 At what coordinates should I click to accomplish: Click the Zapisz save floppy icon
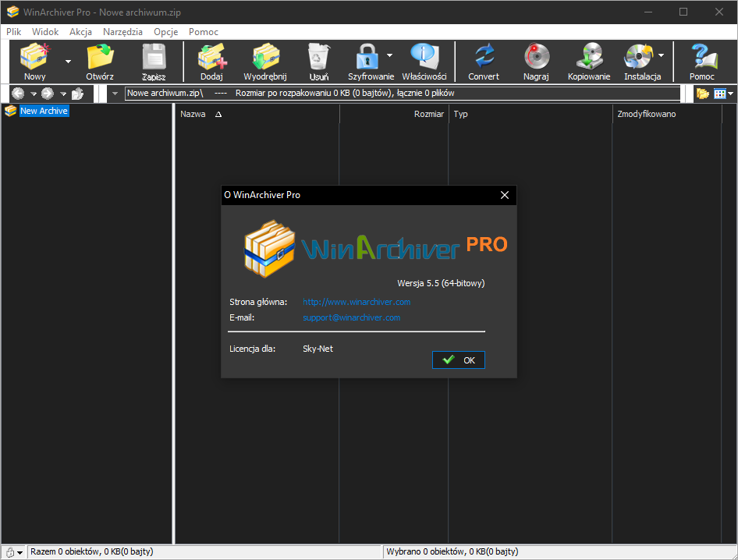(x=154, y=56)
